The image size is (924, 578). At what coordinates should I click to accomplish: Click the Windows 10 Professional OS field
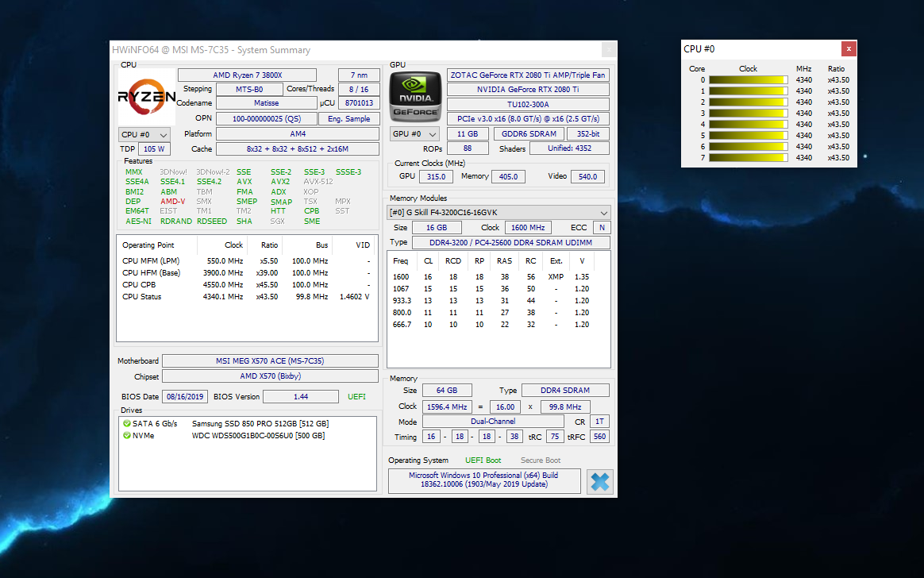[x=483, y=480]
